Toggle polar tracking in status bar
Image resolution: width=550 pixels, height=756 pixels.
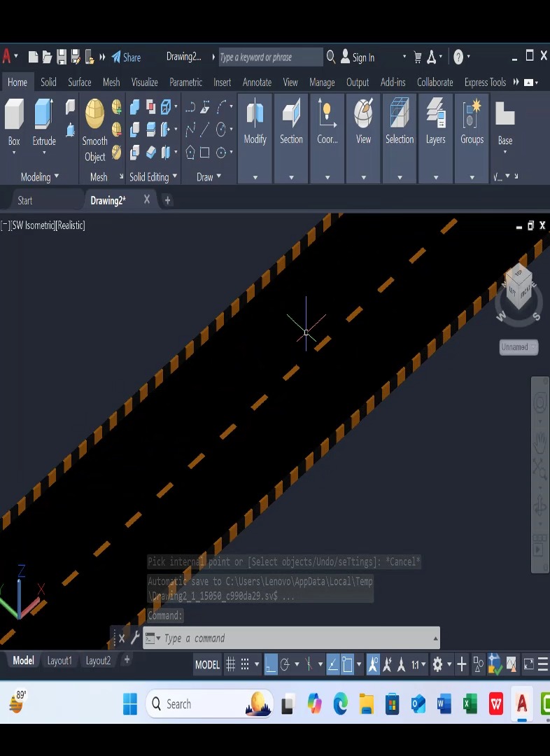(x=285, y=665)
